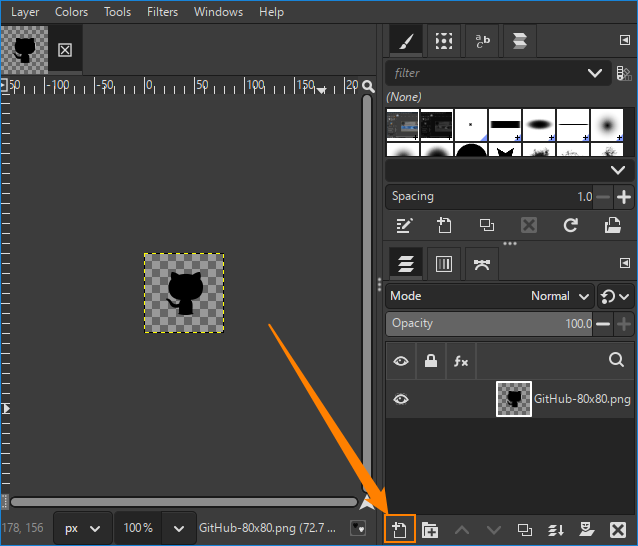The image size is (638, 546).
Task: Select the GitHub-80x80.png layer thumbnail
Action: [513, 399]
